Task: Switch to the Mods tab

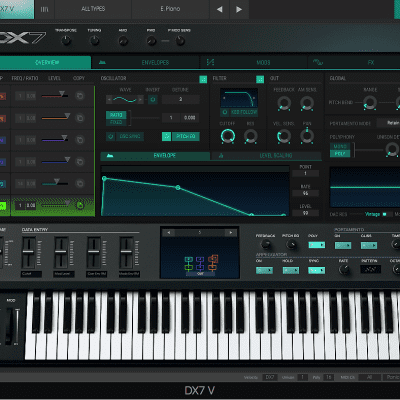Action: point(254,62)
